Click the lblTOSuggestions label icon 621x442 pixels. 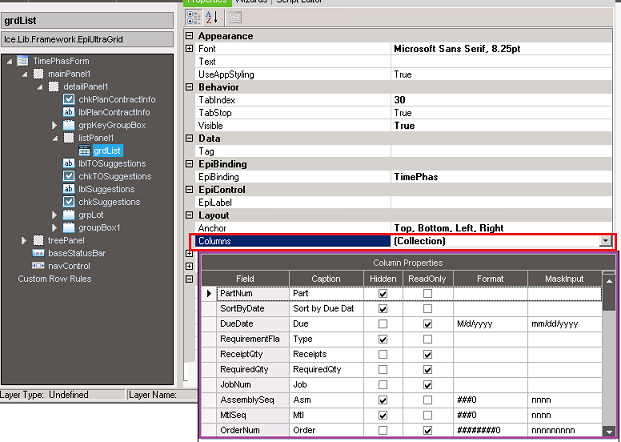tap(69, 164)
